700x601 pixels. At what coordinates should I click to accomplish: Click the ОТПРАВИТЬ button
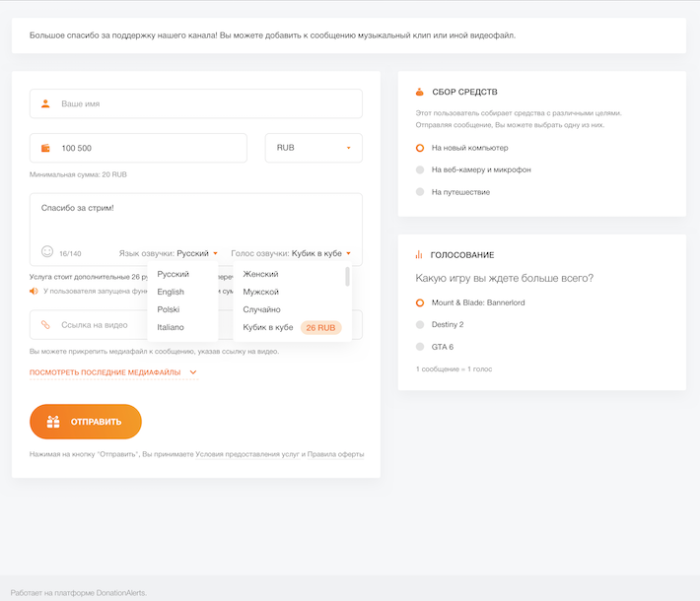86,422
